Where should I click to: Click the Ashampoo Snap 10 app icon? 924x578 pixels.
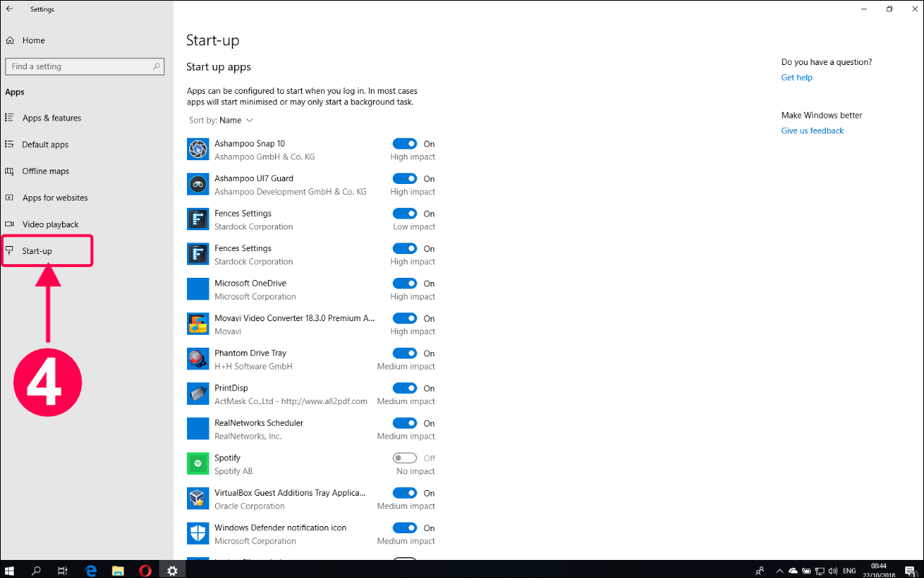click(x=198, y=149)
